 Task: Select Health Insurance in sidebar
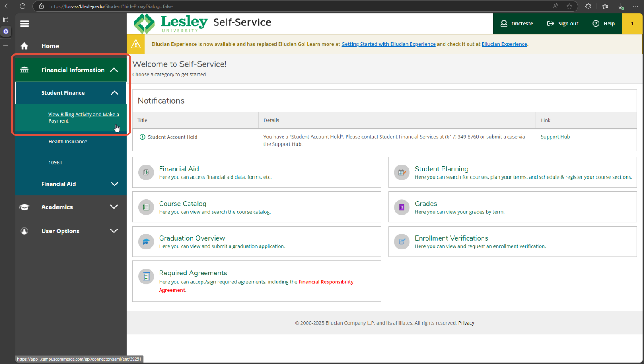click(68, 142)
